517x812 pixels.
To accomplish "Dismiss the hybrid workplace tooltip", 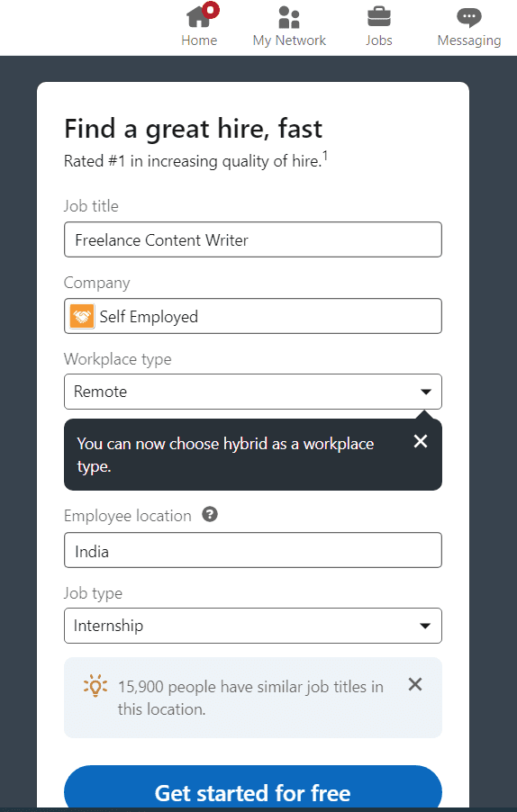I will (x=421, y=441).
